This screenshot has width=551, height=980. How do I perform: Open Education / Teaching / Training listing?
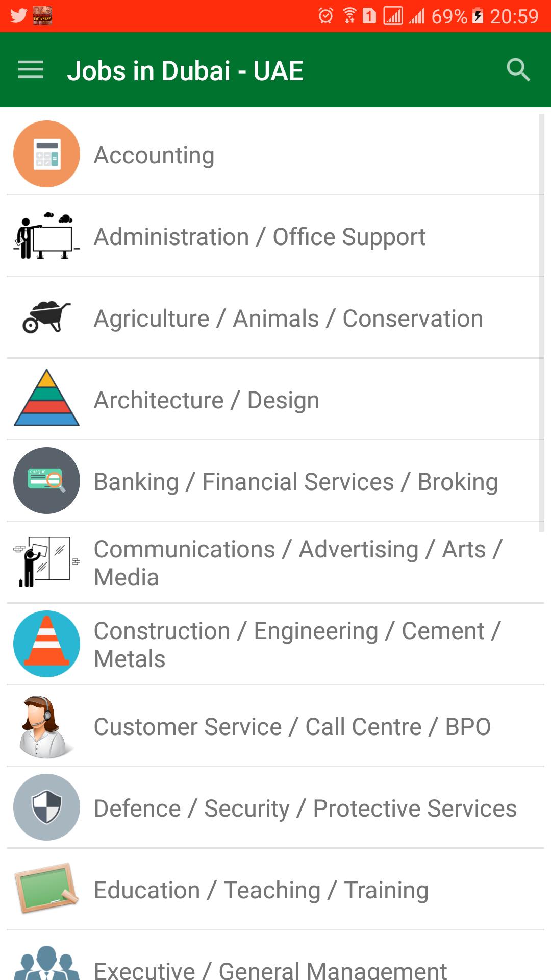click(275, 889)
